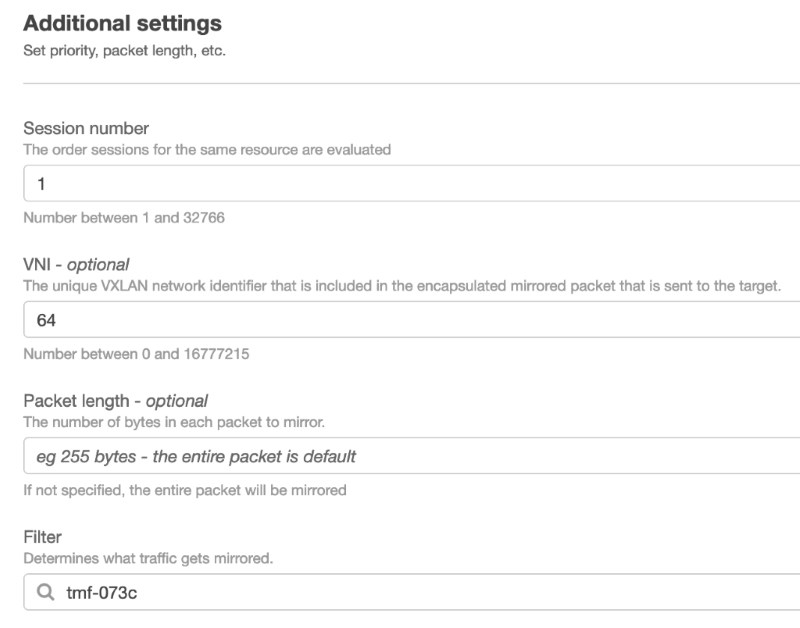Click the 'Determines what traffic gets mirrored' description

[x=148, y=558]
